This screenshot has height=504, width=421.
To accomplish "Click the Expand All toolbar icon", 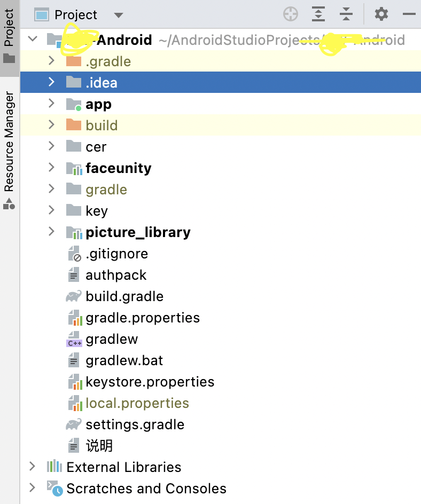I will pyautogui.click(x=318, y=14).
